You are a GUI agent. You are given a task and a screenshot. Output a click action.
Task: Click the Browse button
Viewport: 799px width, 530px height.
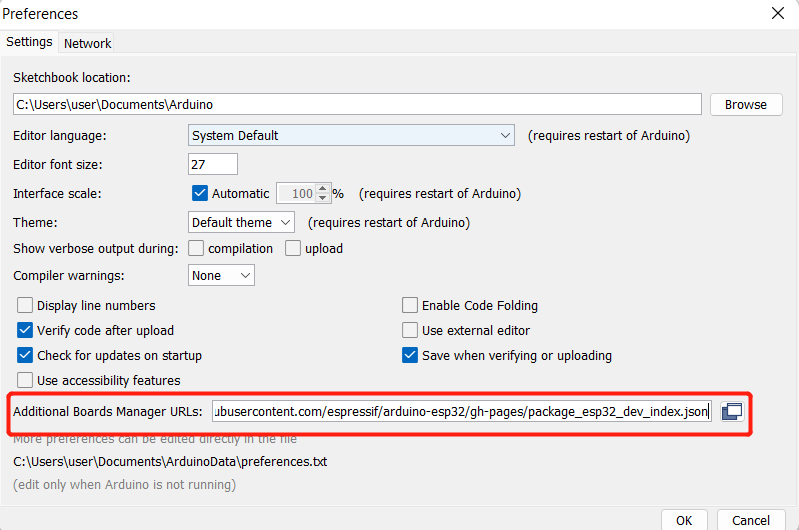coord(745,104)
